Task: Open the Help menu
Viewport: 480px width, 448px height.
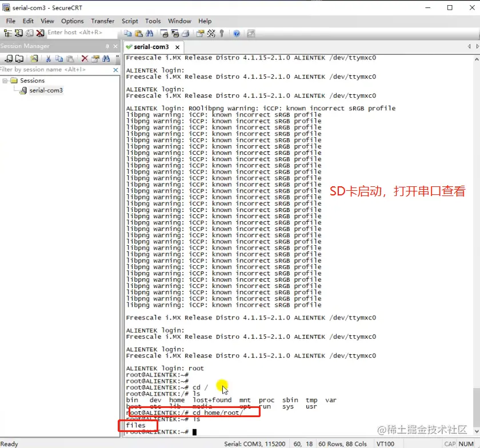Action: pos(205,21)
